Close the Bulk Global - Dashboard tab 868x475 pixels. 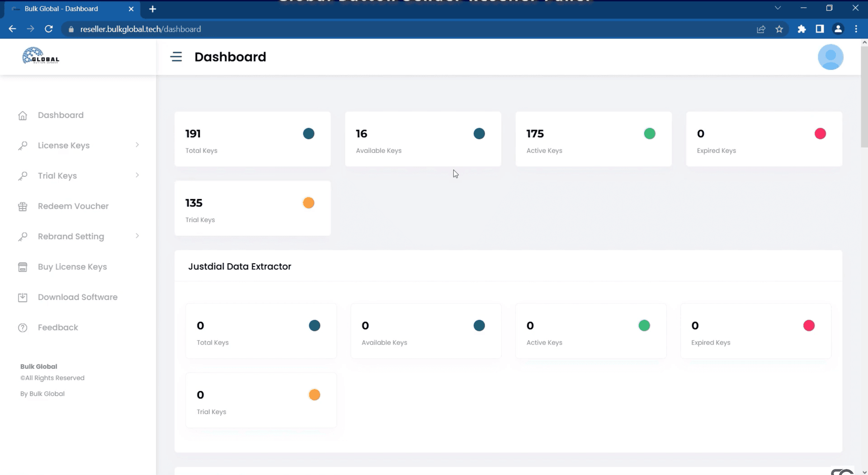[x=131, y=9]
